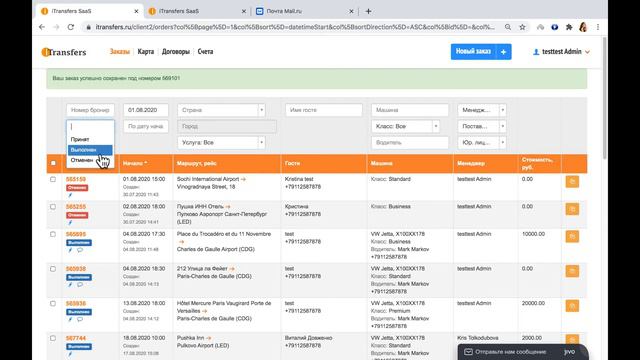This screenshot has width=640, height=360.
Task: Click the user icon next to testtest Admin
Action: 536,52
